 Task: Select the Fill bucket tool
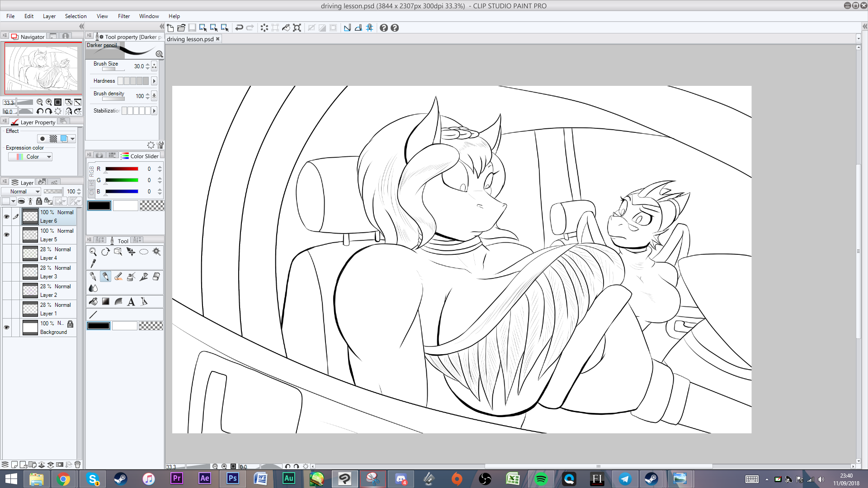point(93,301)
